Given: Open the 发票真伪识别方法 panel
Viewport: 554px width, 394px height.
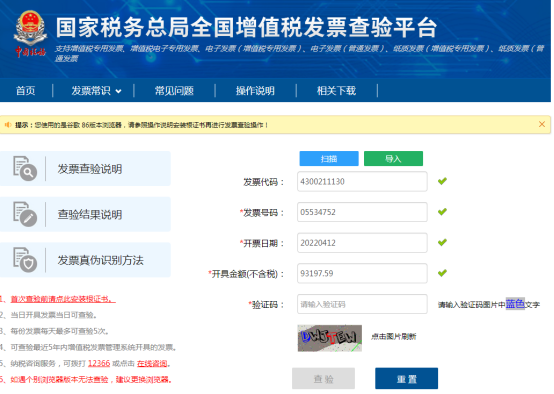Looking at the screenshot, I should coord(85,260).
